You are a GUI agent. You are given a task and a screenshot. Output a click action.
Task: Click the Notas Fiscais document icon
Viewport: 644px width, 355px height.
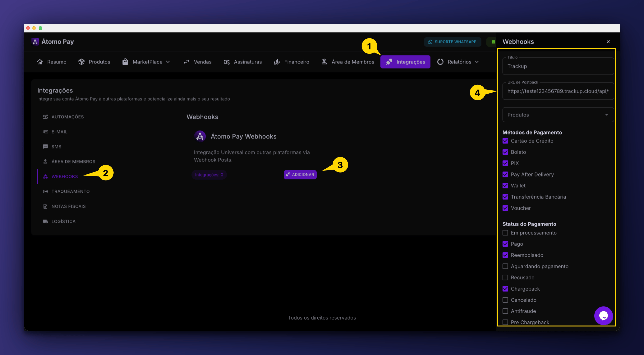click(45, 206)
